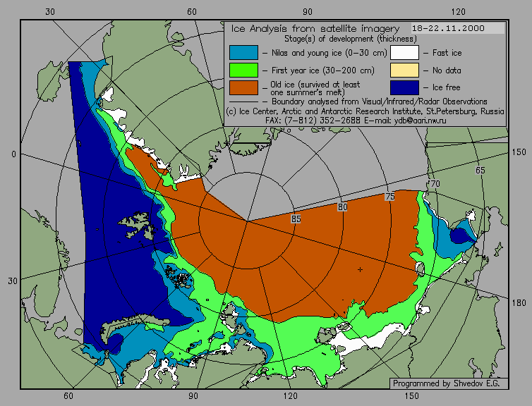Click the green First year ice swatch
Screen dimensions: 532x406
[x=243, y=70]
